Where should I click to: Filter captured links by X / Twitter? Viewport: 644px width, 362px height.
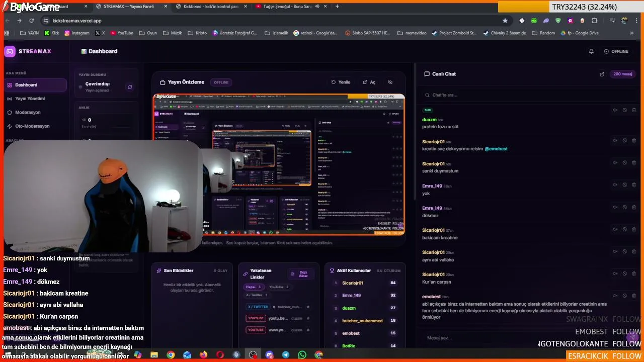click(x=257, y=295)
